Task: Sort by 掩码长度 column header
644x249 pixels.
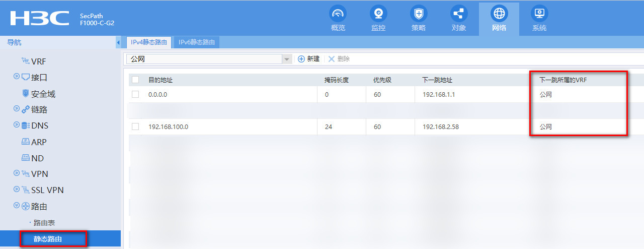Action: pyautogui.click(x=337, y=80)
